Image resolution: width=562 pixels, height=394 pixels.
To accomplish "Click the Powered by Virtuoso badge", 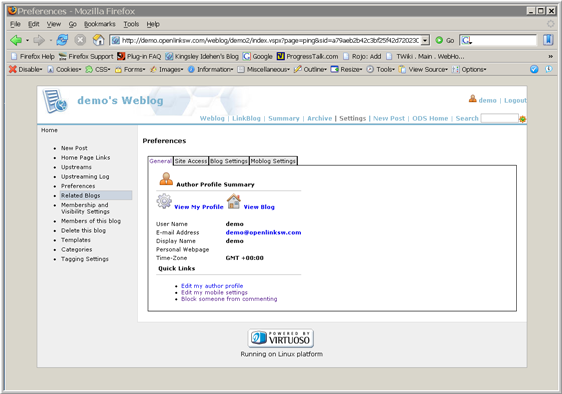I will [281, 338].
